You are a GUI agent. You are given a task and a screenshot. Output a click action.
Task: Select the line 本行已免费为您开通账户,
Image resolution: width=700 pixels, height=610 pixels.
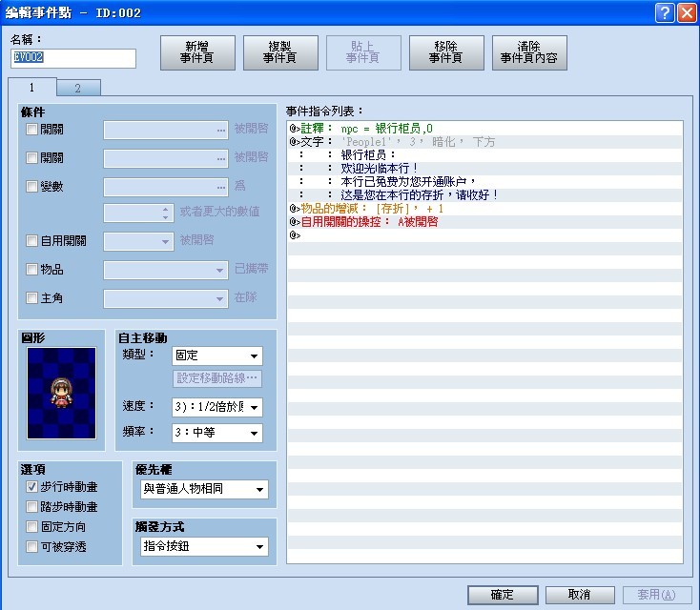(x=484, y=182)
